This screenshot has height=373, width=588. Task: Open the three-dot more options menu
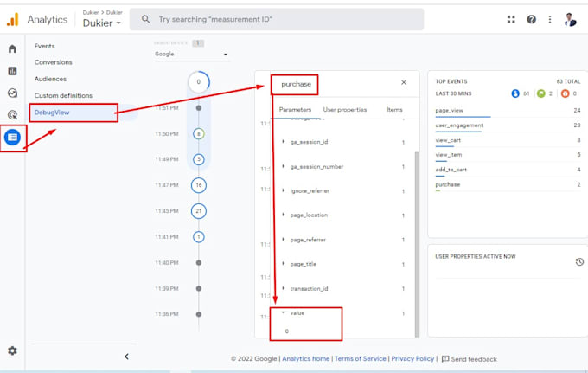550,19
